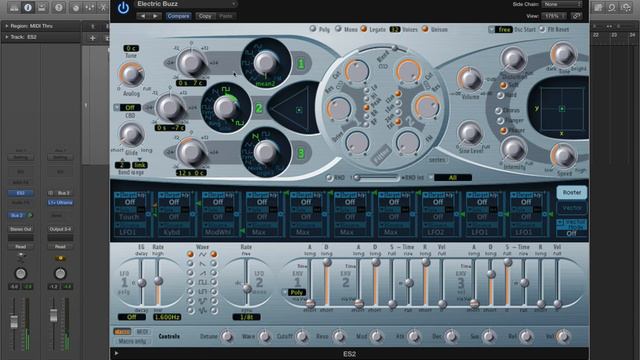The image size is (640, 360).
Task: Select oscillator 2 number button
Action: [259, 108]
